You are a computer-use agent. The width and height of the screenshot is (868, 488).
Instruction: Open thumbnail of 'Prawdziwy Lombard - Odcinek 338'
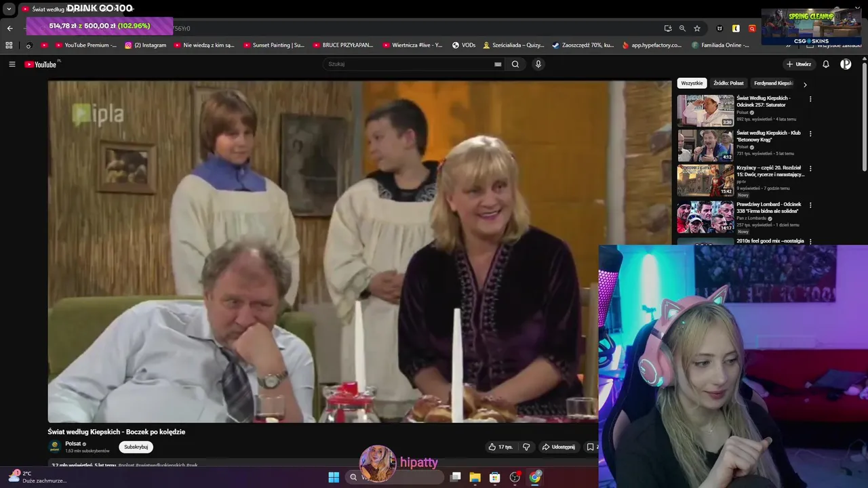click(x=705, y=217)
